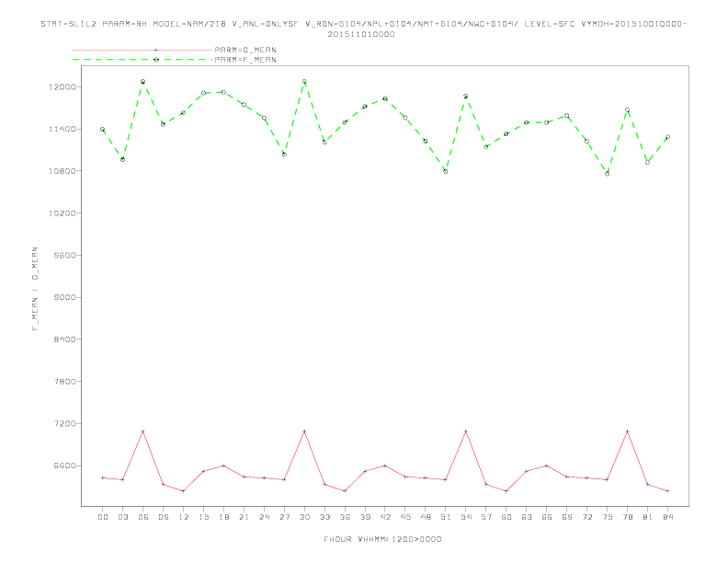Viewport: 728px width, 563px height.
Task: Click the 11400 y-axis tick label
Action: 63,129
